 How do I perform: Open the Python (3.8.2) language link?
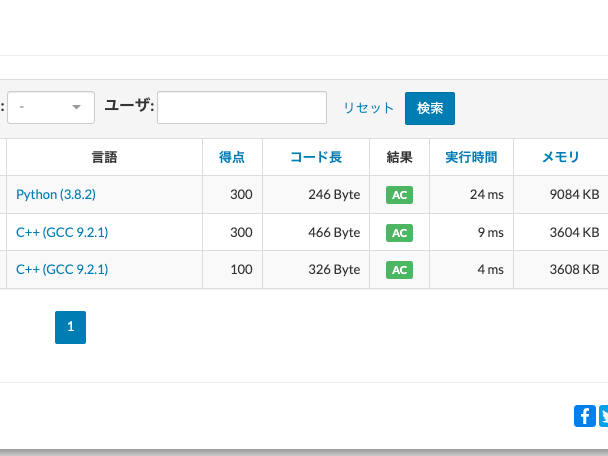pos(56,194)
